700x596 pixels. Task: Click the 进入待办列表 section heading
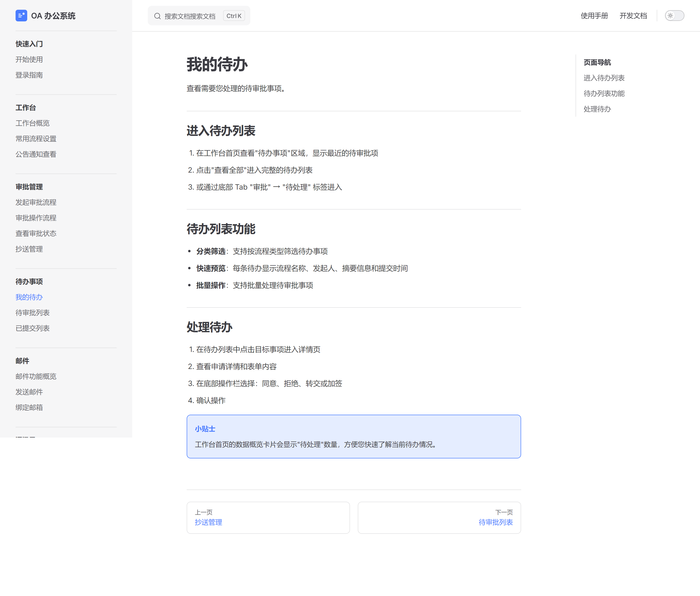pos(221,131)
